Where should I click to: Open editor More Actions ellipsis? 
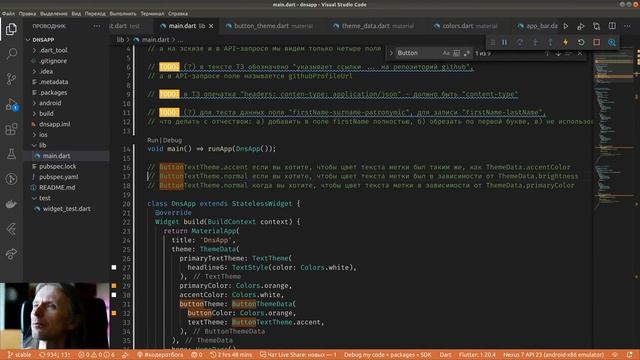click(x=627, y=26)
